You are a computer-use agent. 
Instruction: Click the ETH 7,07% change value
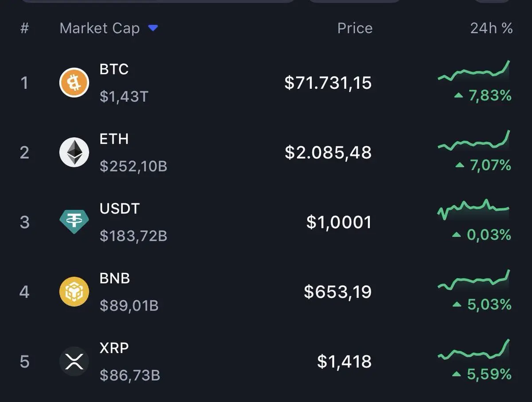pyautogui.click(x=489, y=166)
